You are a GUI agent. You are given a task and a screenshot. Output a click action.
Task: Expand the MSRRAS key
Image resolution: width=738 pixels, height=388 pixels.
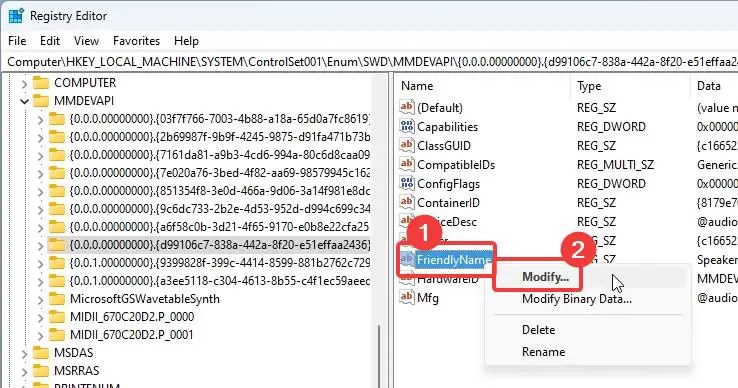(24, 371)
